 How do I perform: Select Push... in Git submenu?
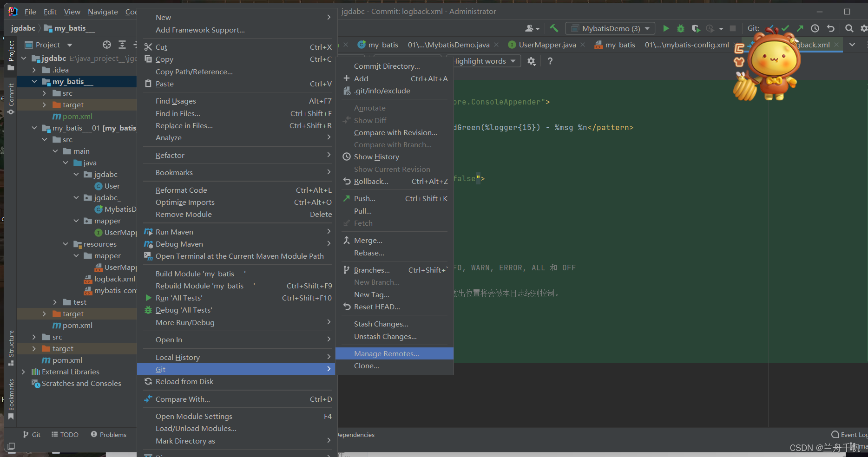395,199
